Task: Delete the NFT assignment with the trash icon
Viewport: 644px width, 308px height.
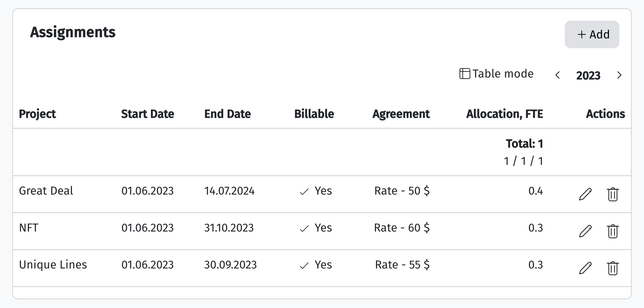Action: coord(613,231)
